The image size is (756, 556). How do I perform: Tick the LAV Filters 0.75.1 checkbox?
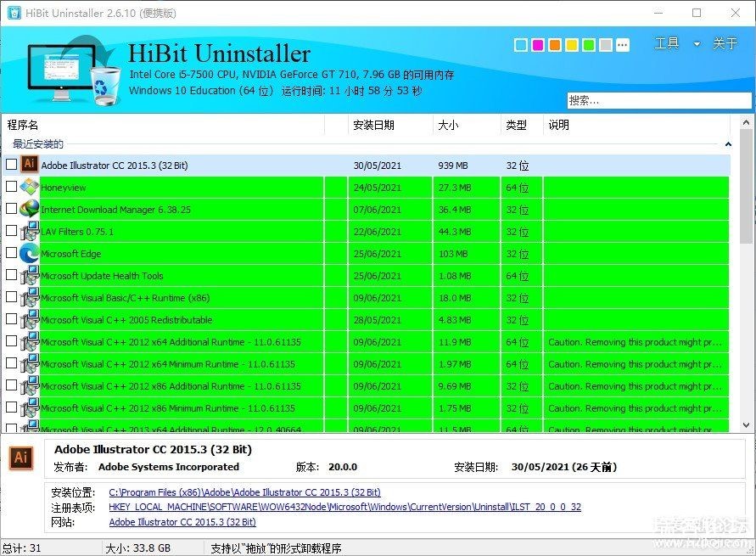pyautogui.click(x=12, y=231)
